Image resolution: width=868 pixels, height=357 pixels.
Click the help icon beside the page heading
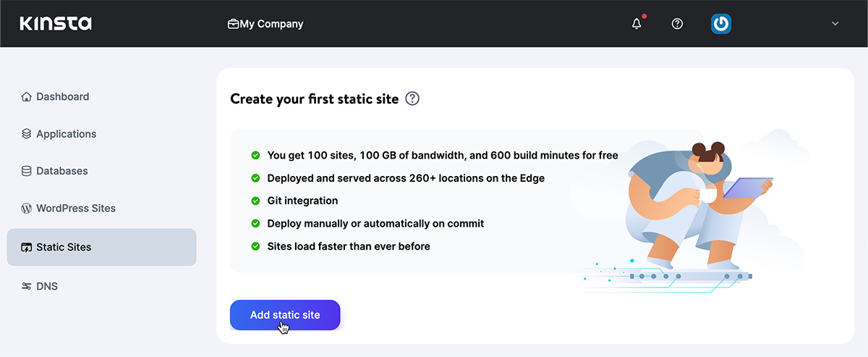pyautogui.click(x=412, y=98)
